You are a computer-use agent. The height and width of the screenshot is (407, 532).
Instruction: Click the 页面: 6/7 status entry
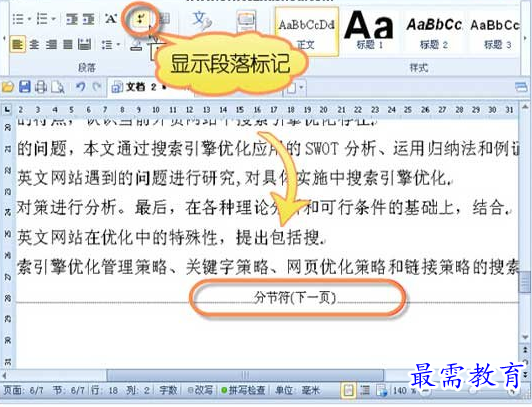click(x=24, y=391)
